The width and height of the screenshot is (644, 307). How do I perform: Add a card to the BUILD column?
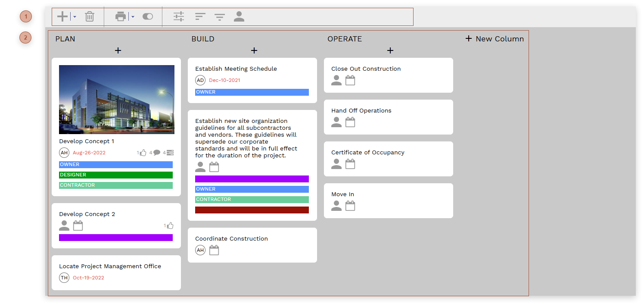[254, 50]
